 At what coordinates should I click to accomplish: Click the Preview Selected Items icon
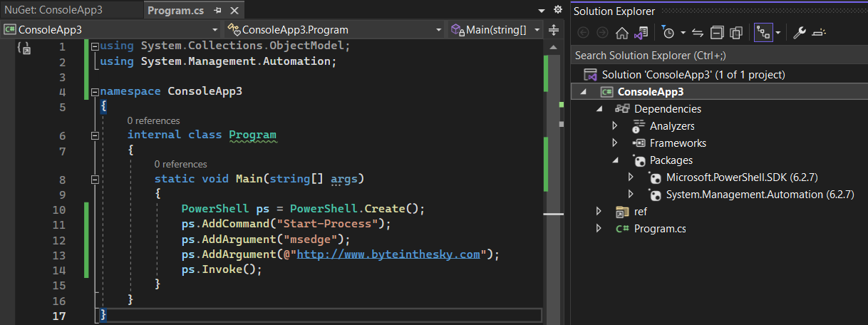point(819,33)
